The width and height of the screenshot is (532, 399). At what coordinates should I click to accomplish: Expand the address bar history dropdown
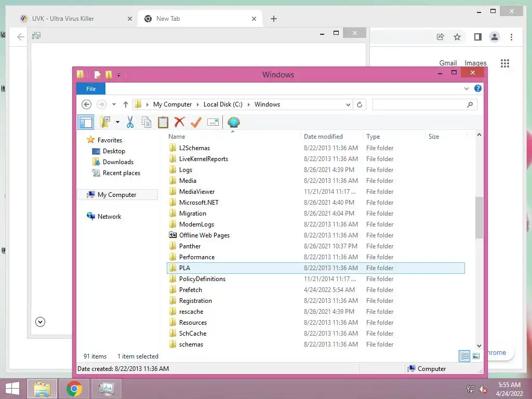click(348, 104)
